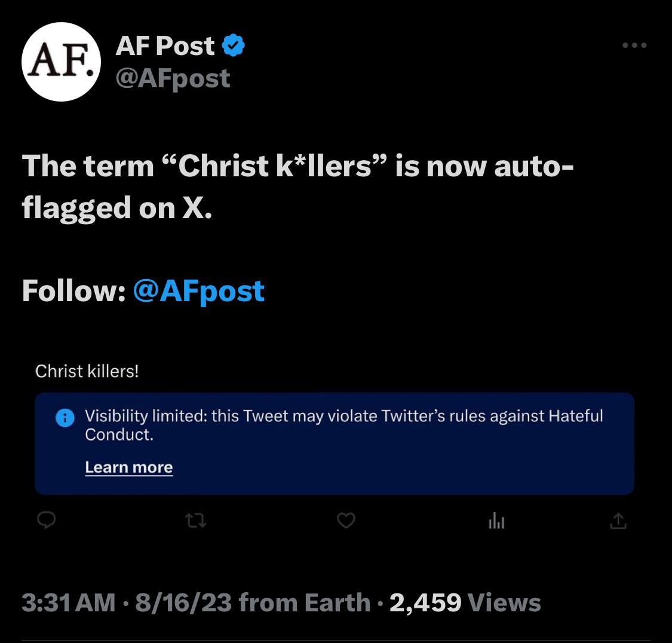Open the AF Post profile avatar
Viewport: 672px width, 643px height.
pos(62,62)
